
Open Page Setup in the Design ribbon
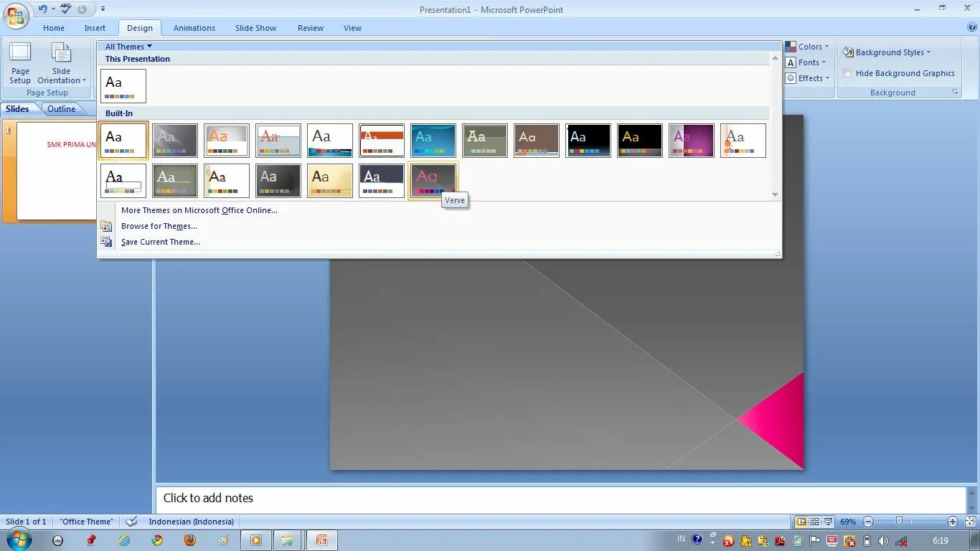[x=20, y=63]
